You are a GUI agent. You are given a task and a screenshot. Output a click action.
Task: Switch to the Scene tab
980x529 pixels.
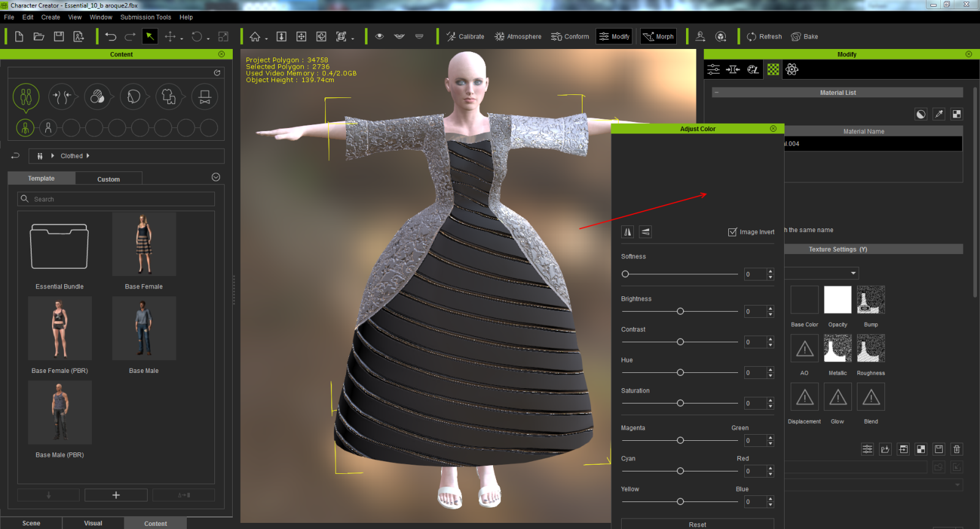click(x=31, y=523)
